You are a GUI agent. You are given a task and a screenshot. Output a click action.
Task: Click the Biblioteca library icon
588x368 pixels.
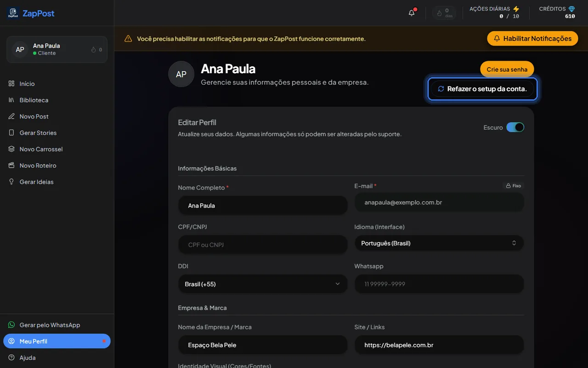point(11,100)
